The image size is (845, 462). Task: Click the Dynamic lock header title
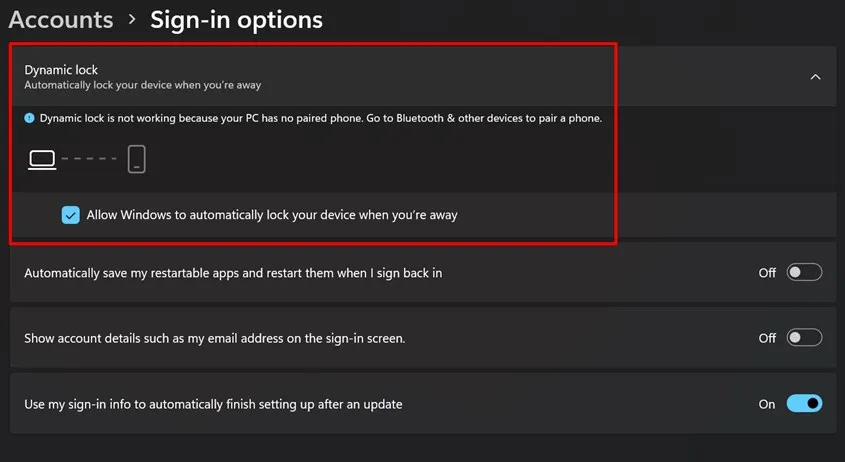click(x=61, y=70)
